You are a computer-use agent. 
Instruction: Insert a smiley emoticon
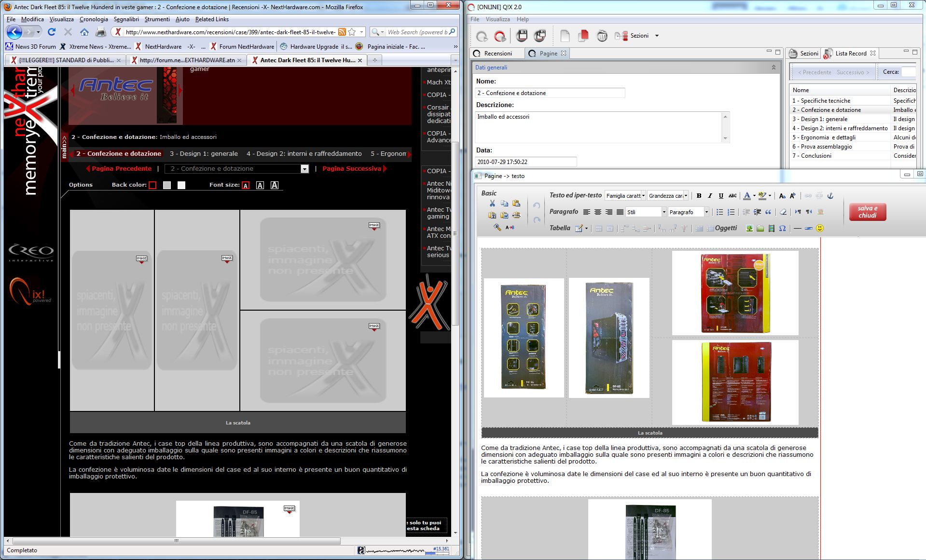coord(820,228)
